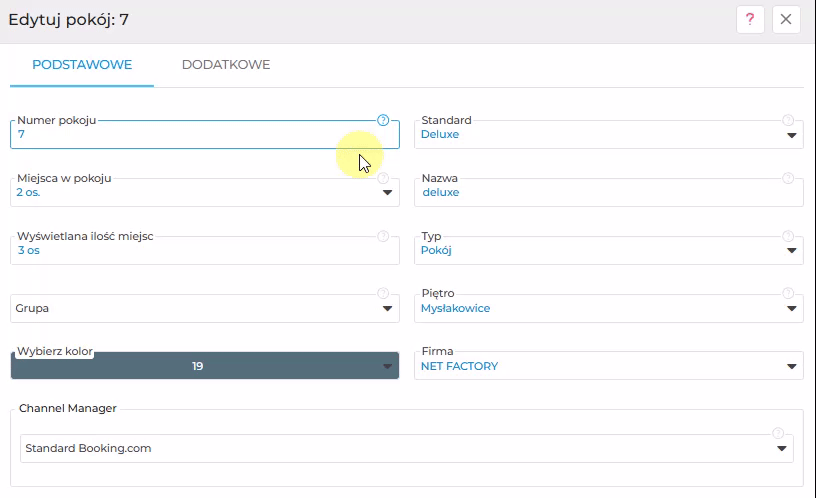Show help tooltip for Nazwa field

point(788,178)
